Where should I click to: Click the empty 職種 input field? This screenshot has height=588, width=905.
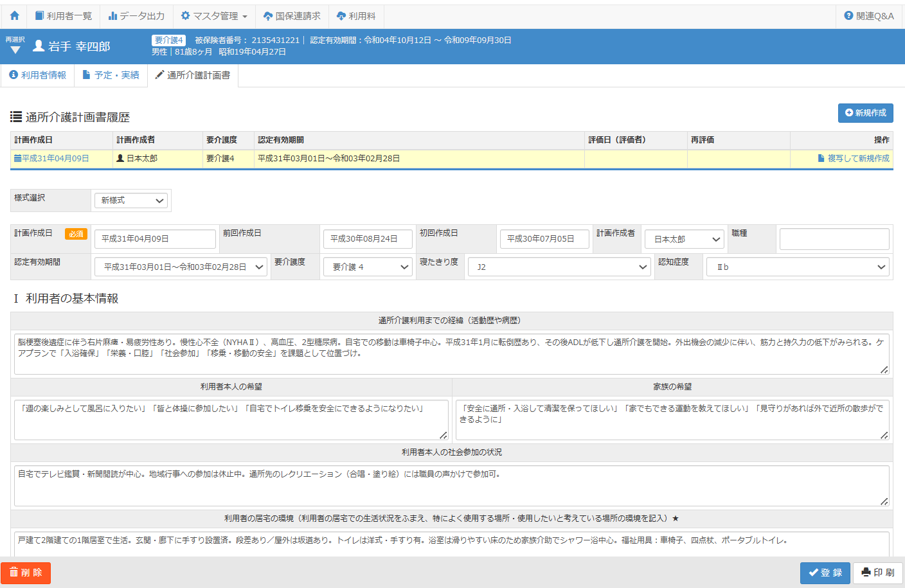point(834,239)
